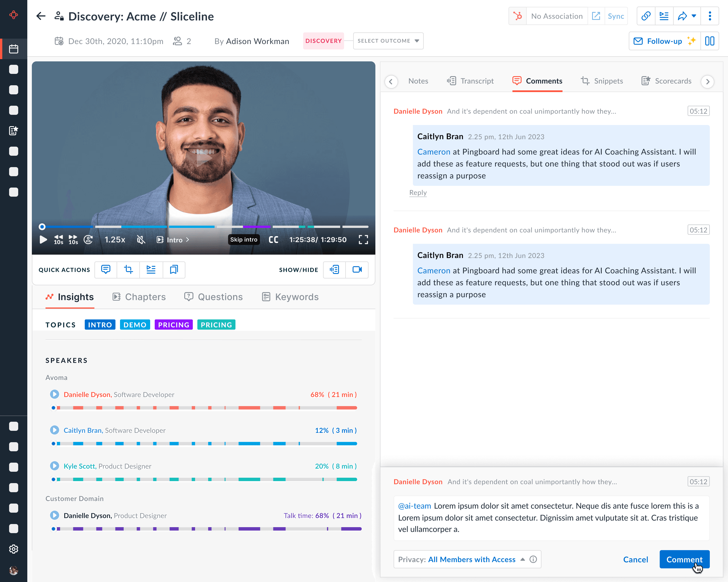Rewind the video 10 seconds
The height and width of the screenshot is (582, 728).
tap(58, 240)
